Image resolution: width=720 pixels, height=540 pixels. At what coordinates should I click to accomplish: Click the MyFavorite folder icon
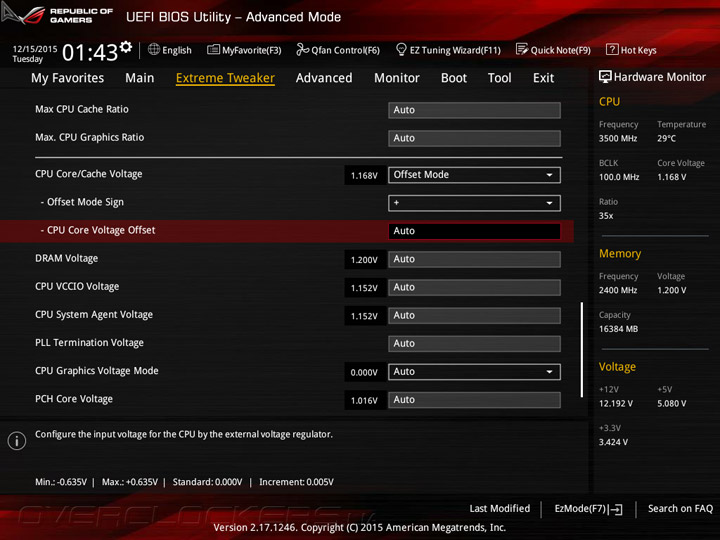tap(213, 50)
